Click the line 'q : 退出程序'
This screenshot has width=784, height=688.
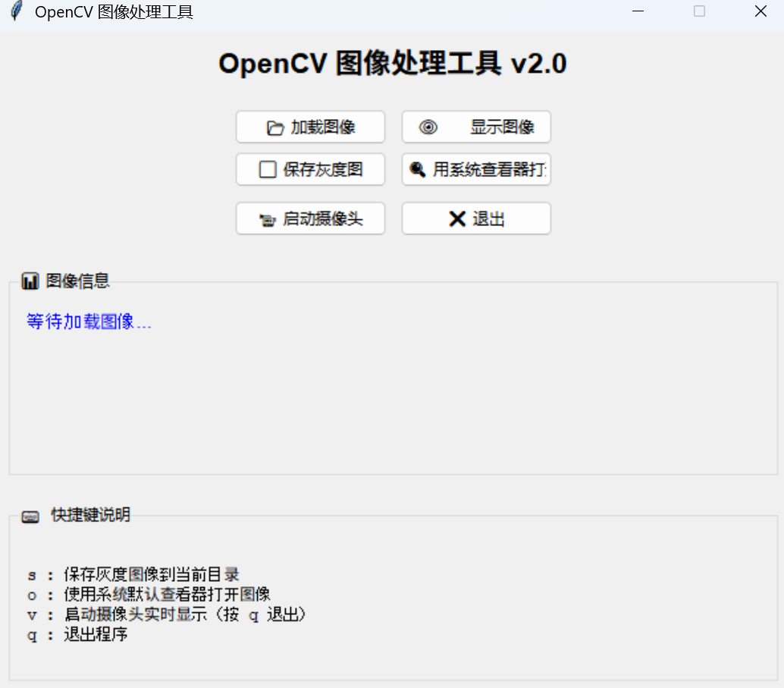(x=77, y=634)
